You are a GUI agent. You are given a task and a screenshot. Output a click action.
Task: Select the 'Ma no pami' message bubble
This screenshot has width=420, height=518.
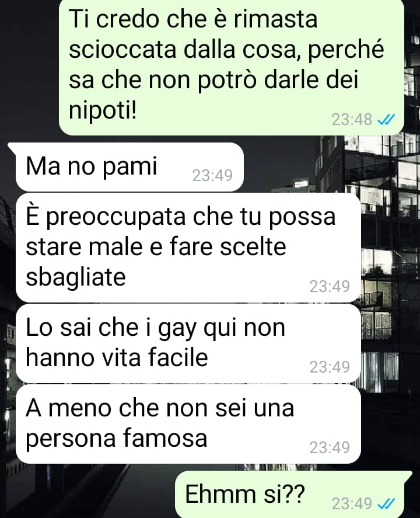pos(129,167)
